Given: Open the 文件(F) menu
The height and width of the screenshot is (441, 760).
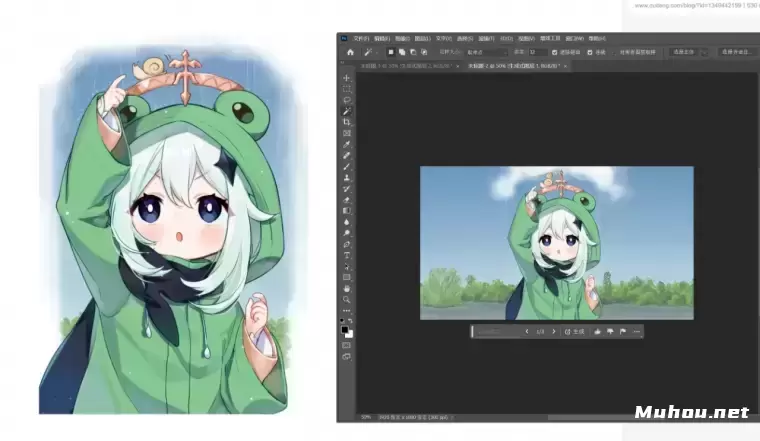Looking at the screenshot, I should tap(361, 38).
